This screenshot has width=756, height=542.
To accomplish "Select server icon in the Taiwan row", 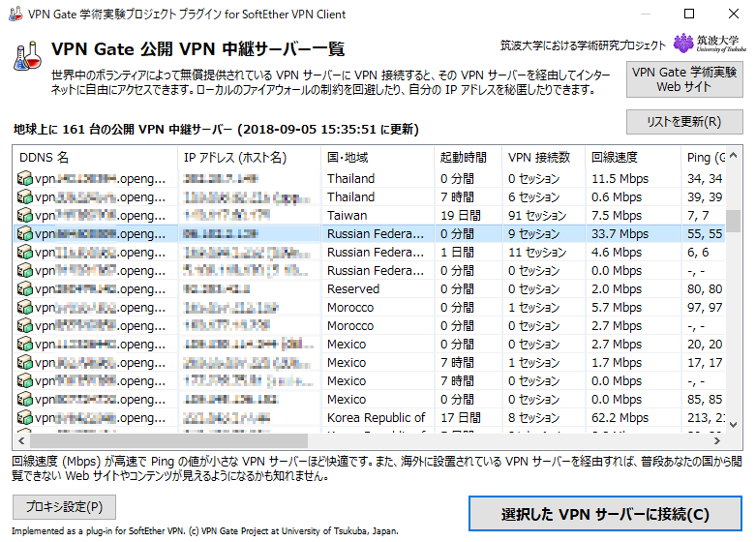I will coord(24,215).
